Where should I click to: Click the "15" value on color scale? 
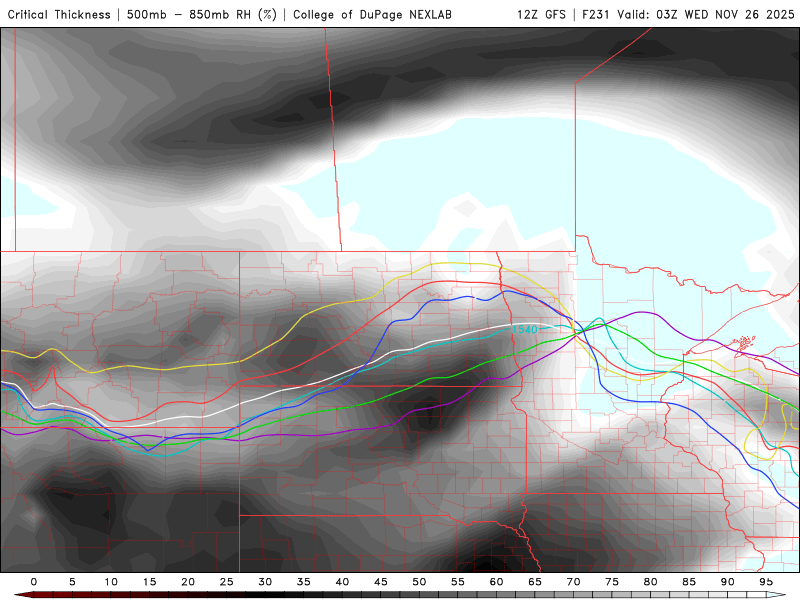tap(149, 582)
